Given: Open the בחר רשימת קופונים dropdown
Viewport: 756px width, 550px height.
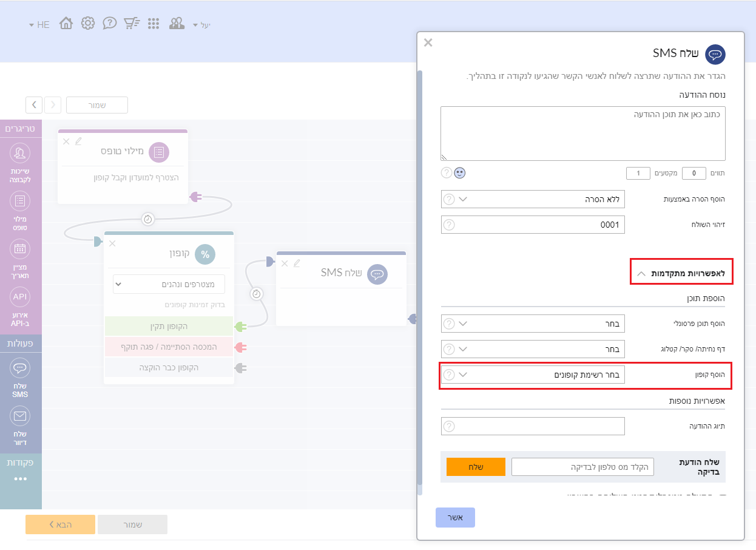Looking at the screenshot, I should coord(533,375).
